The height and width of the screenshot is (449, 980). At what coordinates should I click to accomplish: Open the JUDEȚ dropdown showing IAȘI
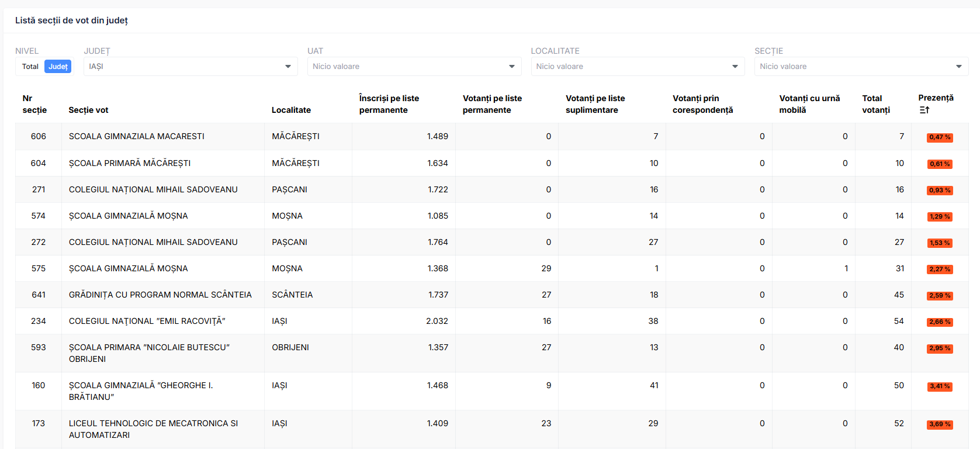click(190, 67)
